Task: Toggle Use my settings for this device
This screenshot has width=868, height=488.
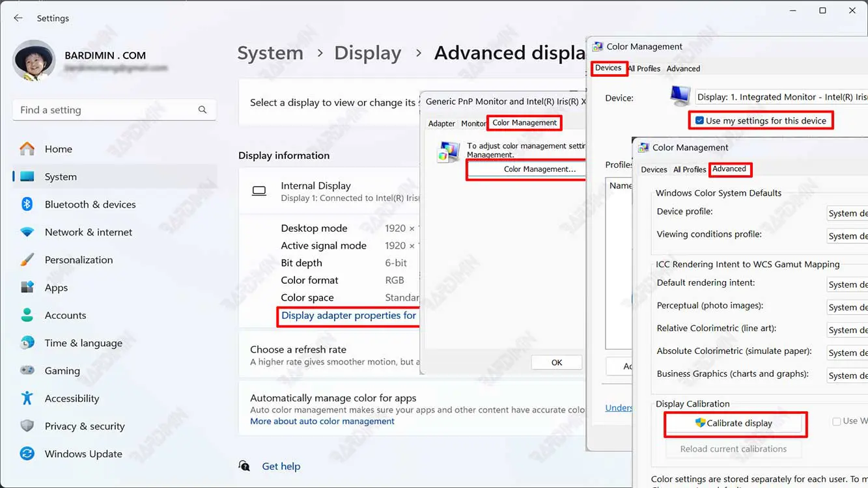Action: click(x=699, y=120)
